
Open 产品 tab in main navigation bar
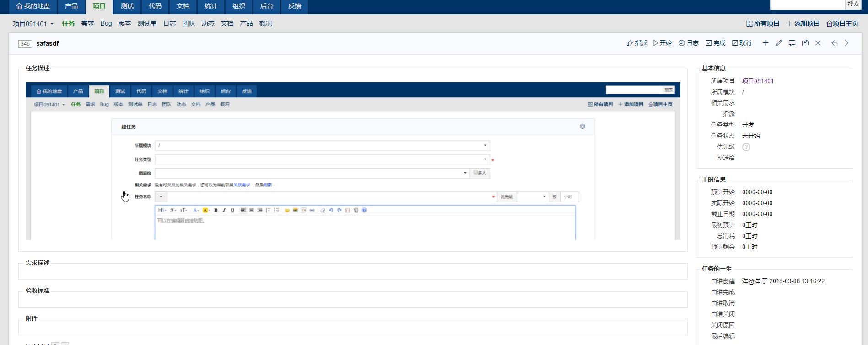pyautogui.click(x=71, y=6)
